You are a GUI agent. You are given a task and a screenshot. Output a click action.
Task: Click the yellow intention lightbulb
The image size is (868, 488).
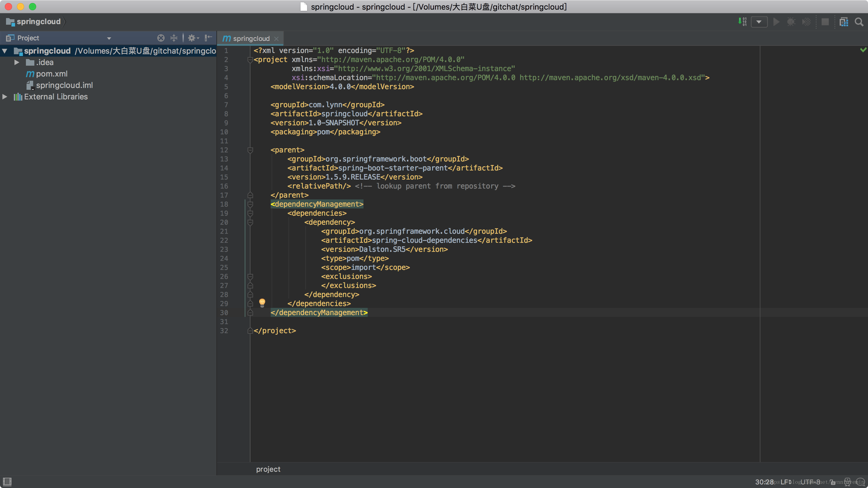click(262, 302)
